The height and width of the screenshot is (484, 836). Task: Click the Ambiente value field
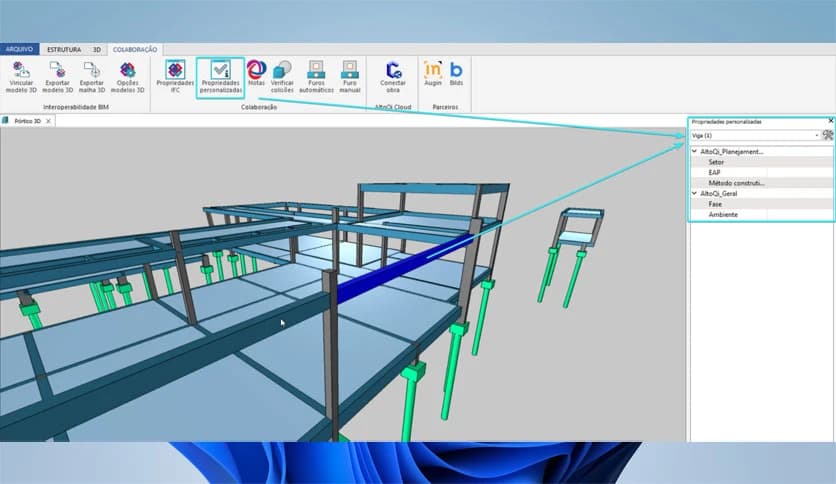(x=800, y=214)
